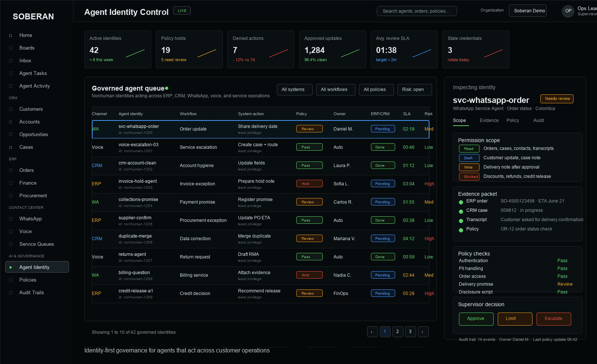Go to previous page arrow
This screenshot has width=597, height=364.
point(372,332)
